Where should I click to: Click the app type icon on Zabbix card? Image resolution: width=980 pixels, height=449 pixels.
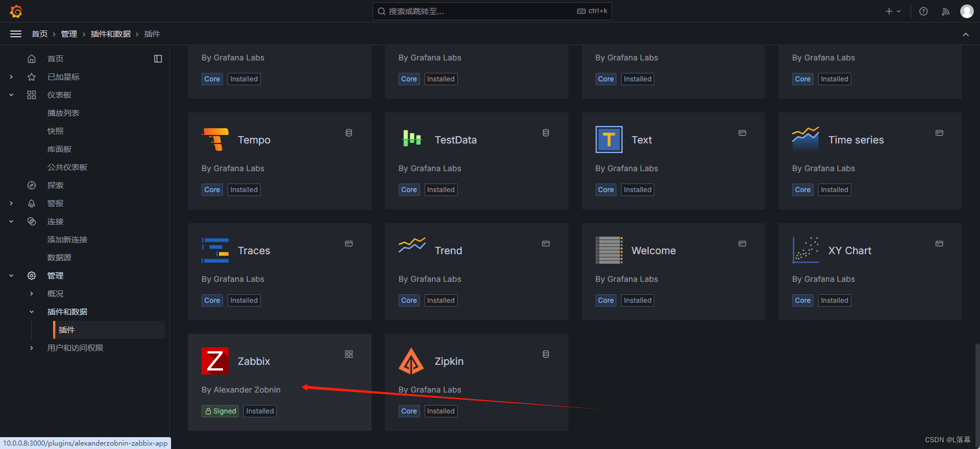click(349, 354)
